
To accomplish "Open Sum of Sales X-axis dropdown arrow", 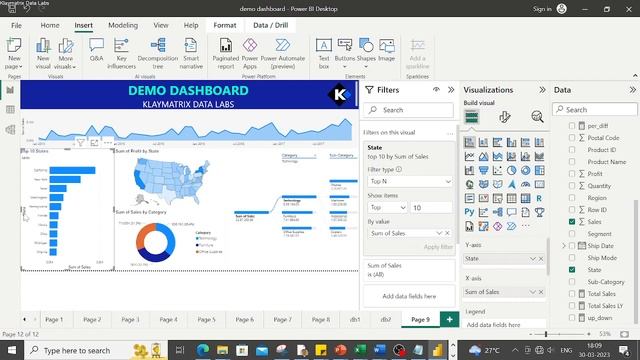I will (533, 292).
